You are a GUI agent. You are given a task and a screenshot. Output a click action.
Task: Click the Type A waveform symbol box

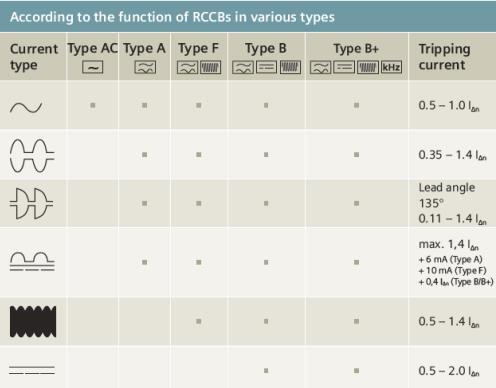point(145,67)
